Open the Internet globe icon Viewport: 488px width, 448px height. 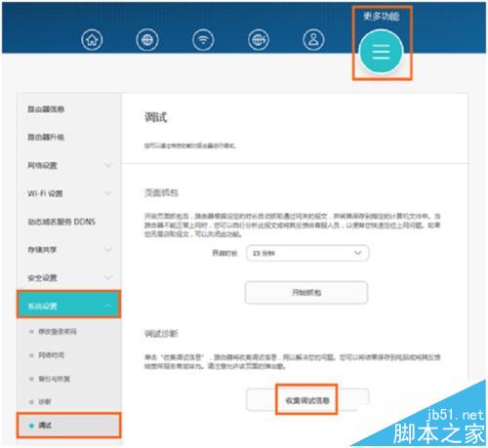coord(147,39)
